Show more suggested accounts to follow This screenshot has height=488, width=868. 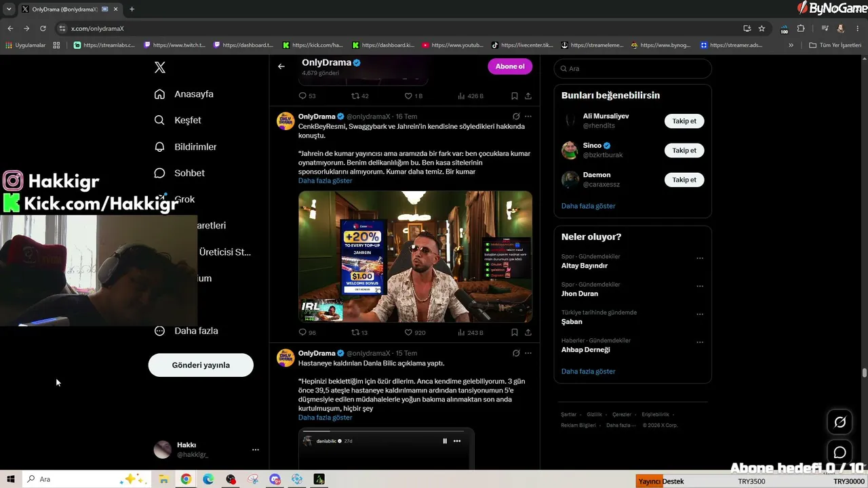click(x=588, y=206)
